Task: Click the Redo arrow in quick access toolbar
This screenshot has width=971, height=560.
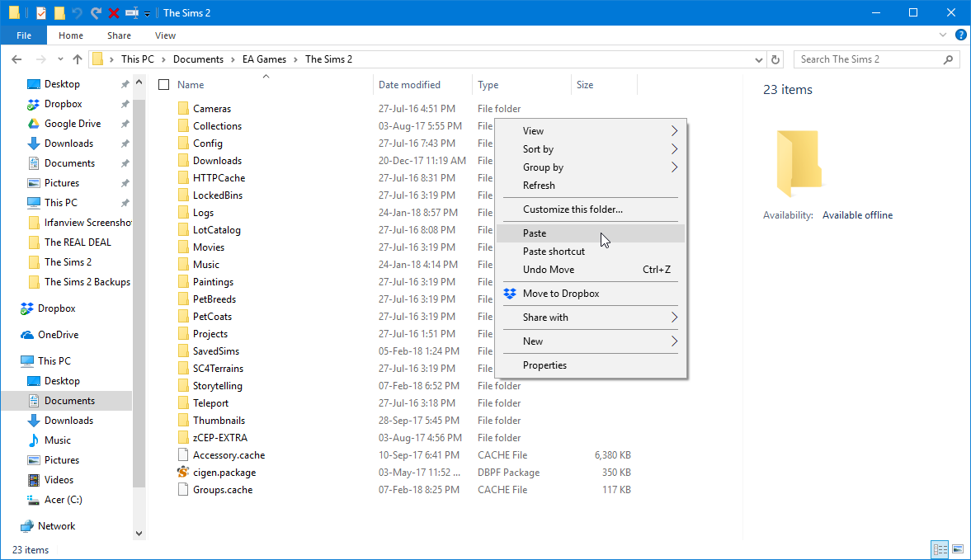Action: click(x=96, y=12)
